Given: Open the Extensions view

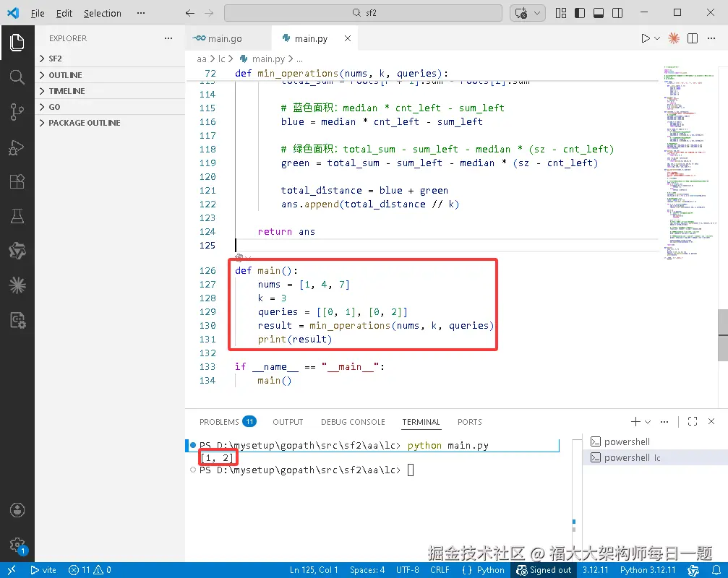Looking at the screenshot, I should click(x=17, y=181).
